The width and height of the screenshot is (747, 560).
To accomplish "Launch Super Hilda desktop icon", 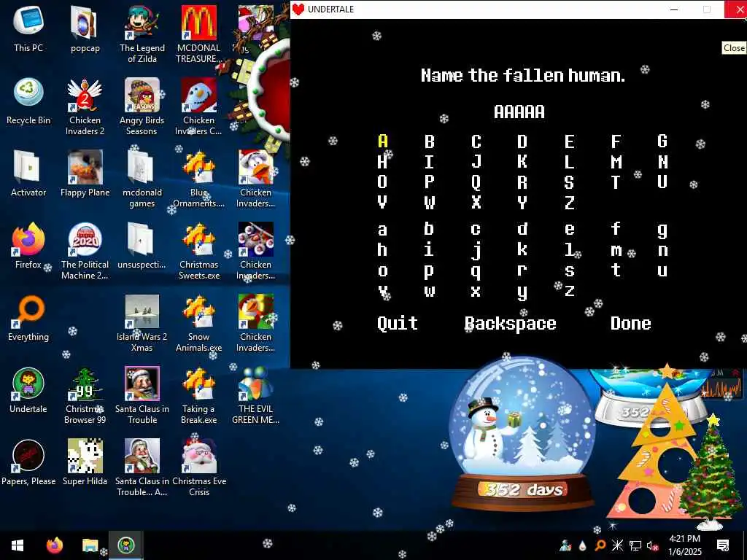I will pos(85,463).
